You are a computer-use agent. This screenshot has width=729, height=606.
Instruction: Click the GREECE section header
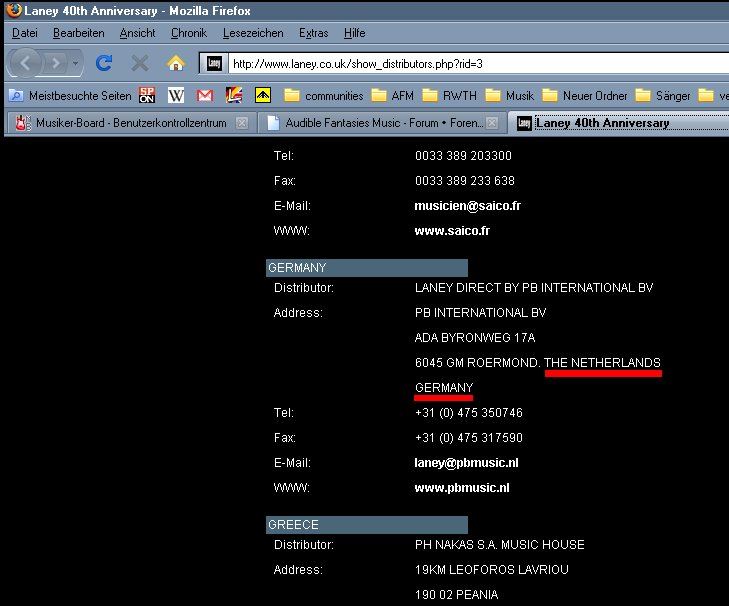click(x=367, y=525)
